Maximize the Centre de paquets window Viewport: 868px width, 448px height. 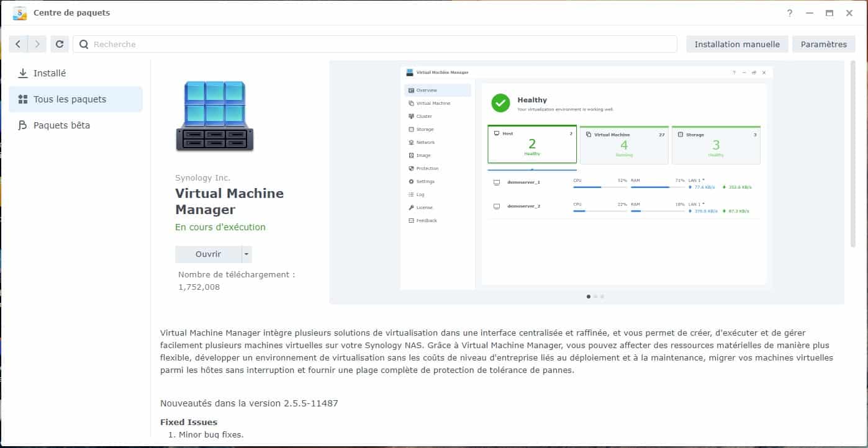pyautogui.click(x=830, y=13)
